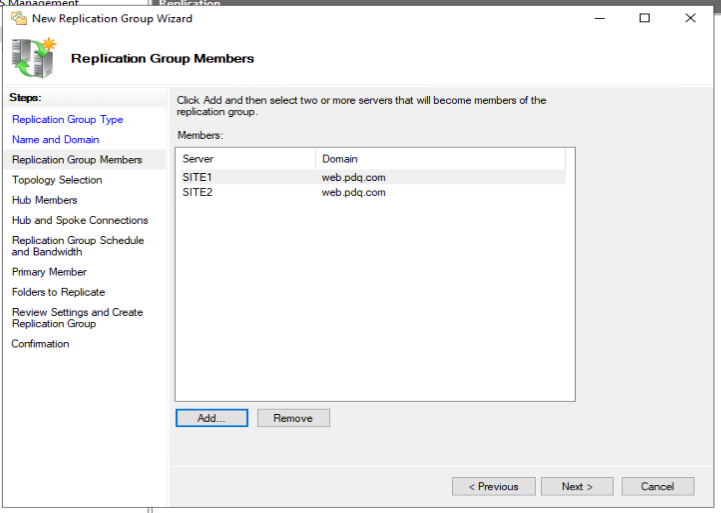This screenshot has height=513, width=721.
Task: Sort members by Server column header
Action: [x=246, y=159]
